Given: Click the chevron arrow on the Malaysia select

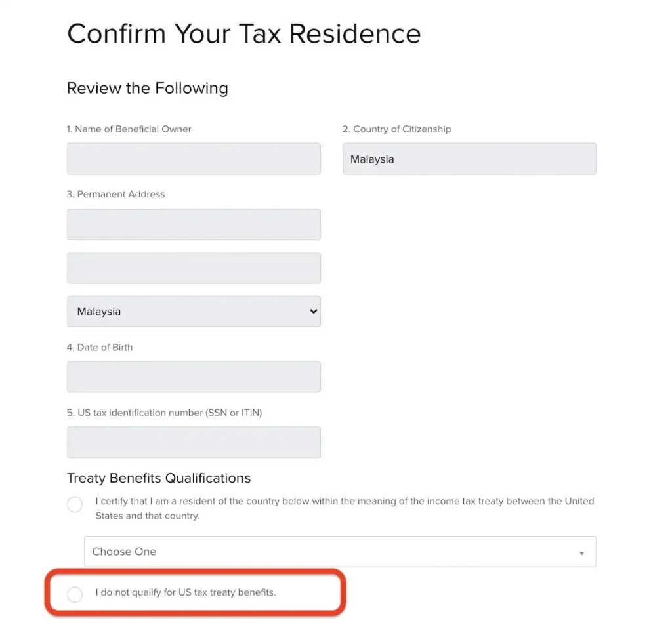Looking at the screenshot, I should coord(313,312).
